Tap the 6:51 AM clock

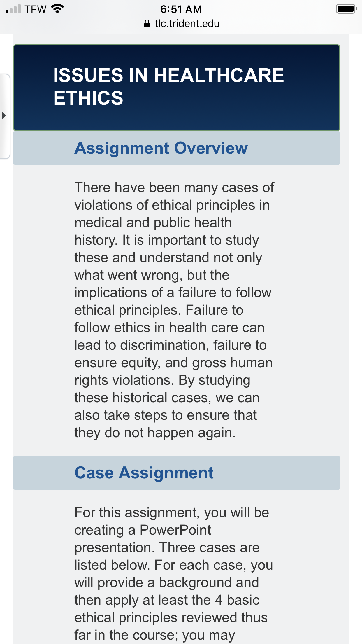[181, 9]
